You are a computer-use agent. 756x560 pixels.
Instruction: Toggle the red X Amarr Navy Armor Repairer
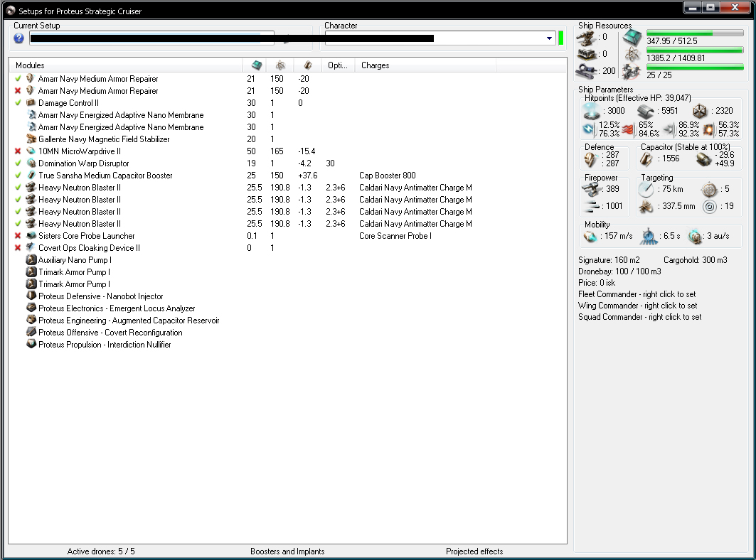tap(18, 90)
